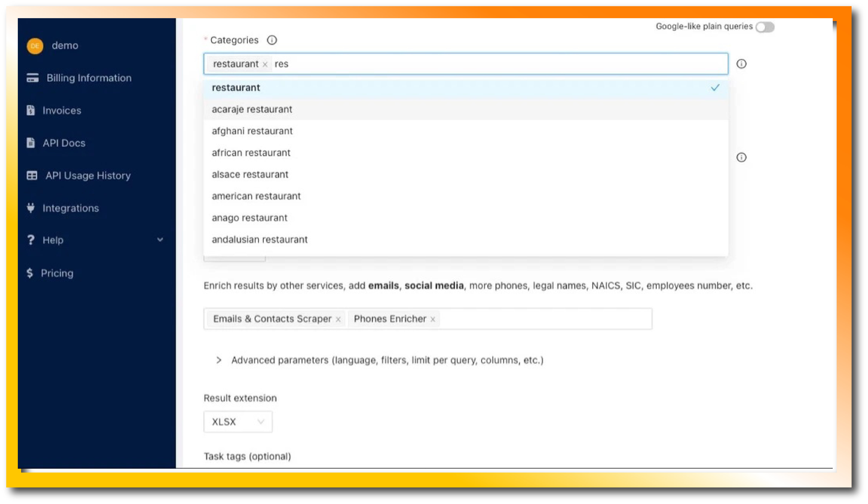Select african restaurant from dropdown
The height and width of the screenshot is (504, 868).
(251, 152)
